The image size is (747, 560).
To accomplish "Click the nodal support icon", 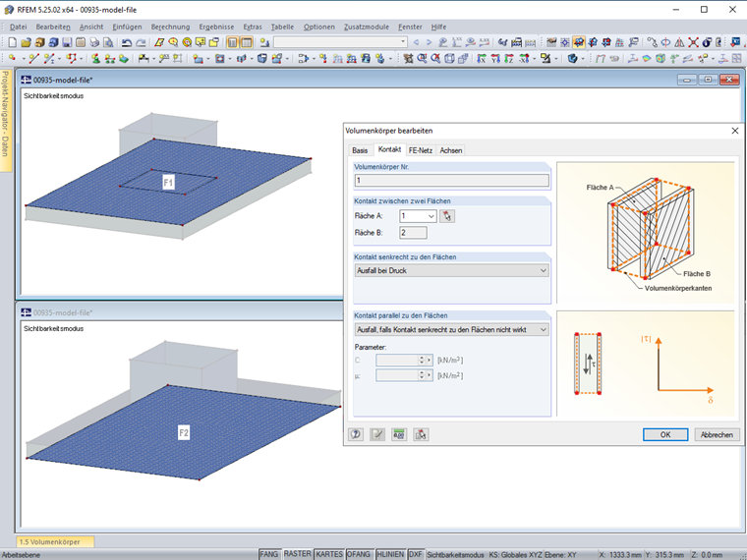I will 95,59.
